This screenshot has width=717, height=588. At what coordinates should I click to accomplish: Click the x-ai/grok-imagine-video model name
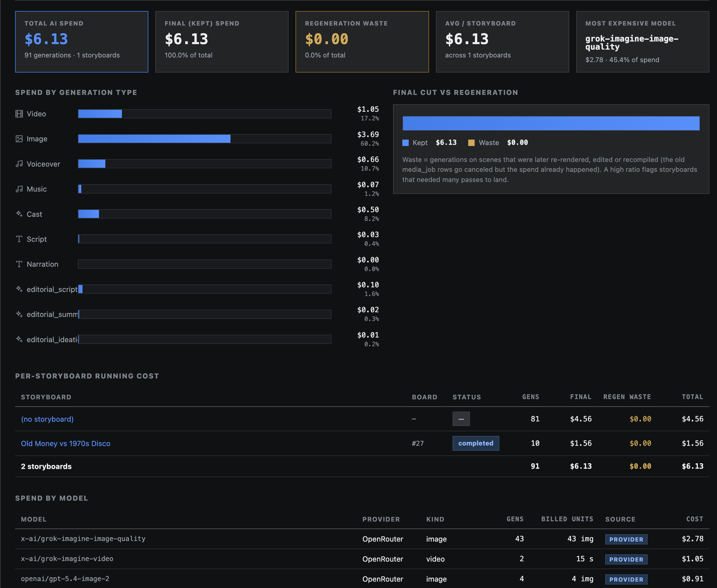pos(67,559)
